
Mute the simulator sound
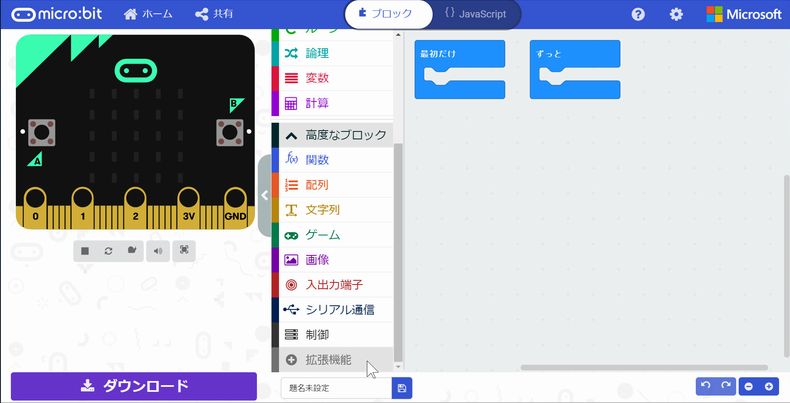(x=158, y=251)
